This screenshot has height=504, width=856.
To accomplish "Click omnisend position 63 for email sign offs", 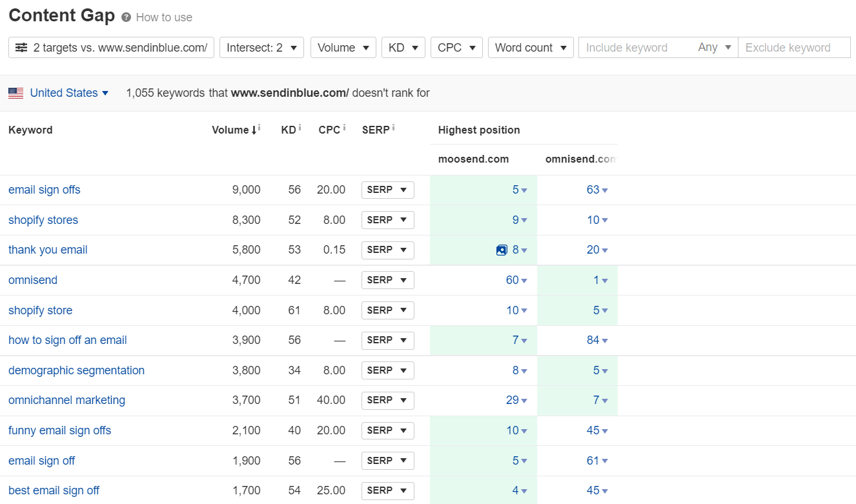I will click(597, 190).
